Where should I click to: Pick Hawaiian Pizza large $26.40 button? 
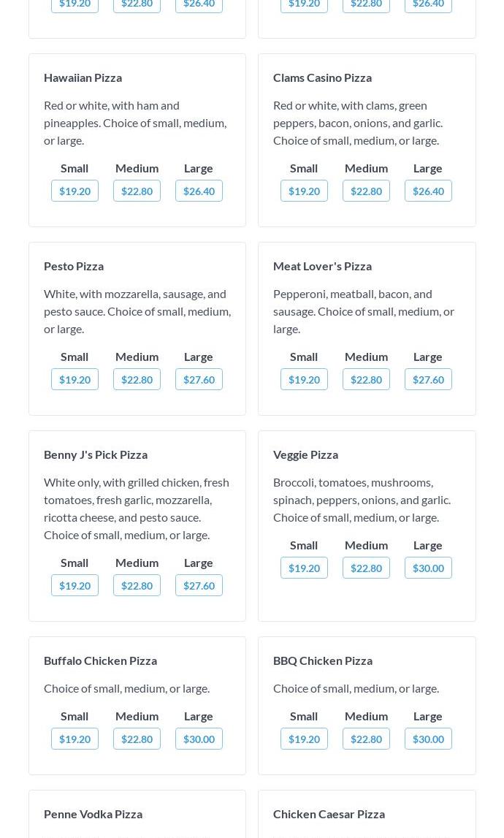tap(199, 191)
